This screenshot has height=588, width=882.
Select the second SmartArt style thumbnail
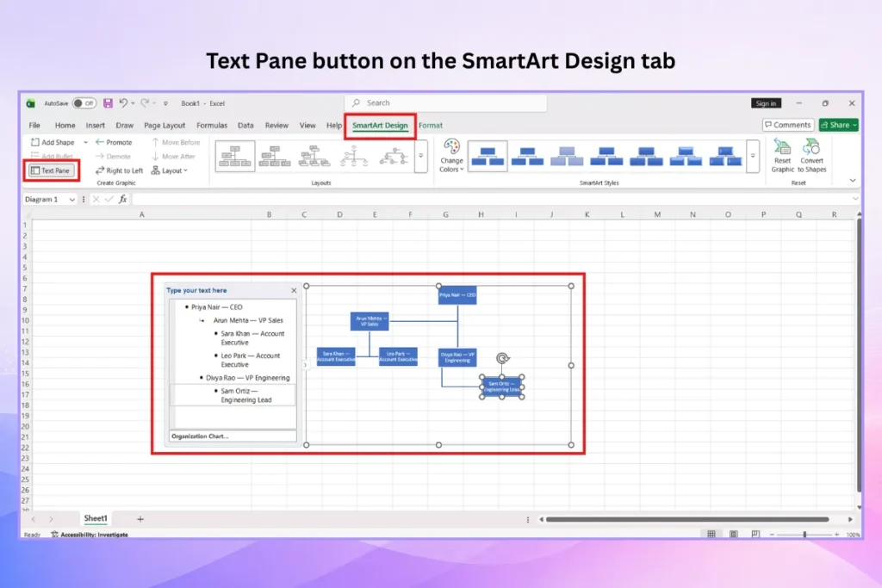[527, 156]
